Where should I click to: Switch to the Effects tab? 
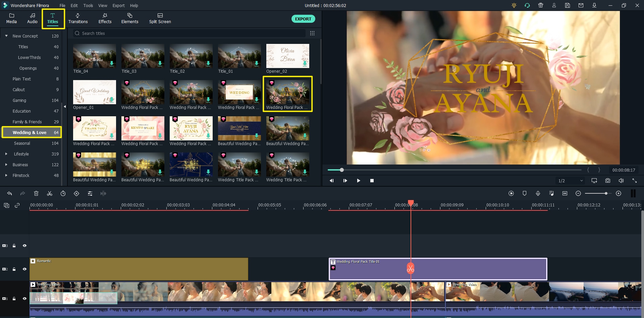tap(105, 18)
